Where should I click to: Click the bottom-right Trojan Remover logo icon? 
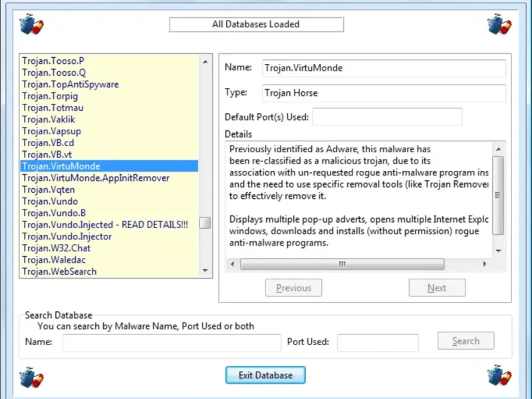point(499,375)
